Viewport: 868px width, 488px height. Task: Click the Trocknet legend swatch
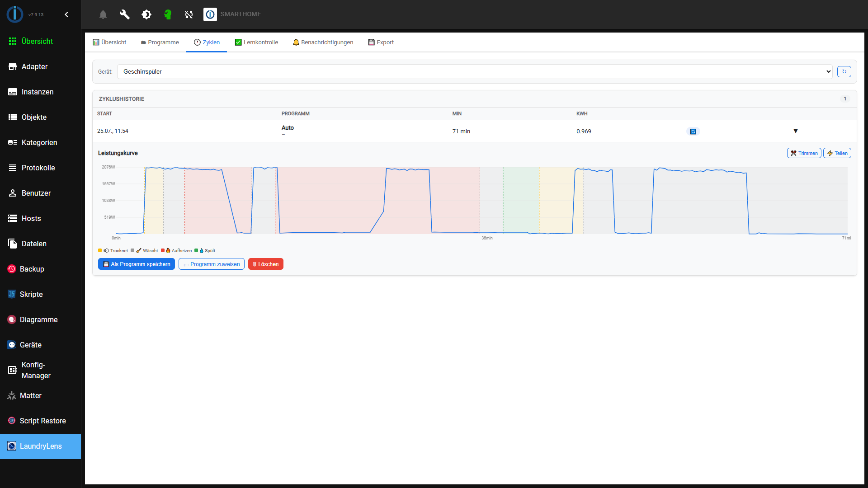point(100,250)
